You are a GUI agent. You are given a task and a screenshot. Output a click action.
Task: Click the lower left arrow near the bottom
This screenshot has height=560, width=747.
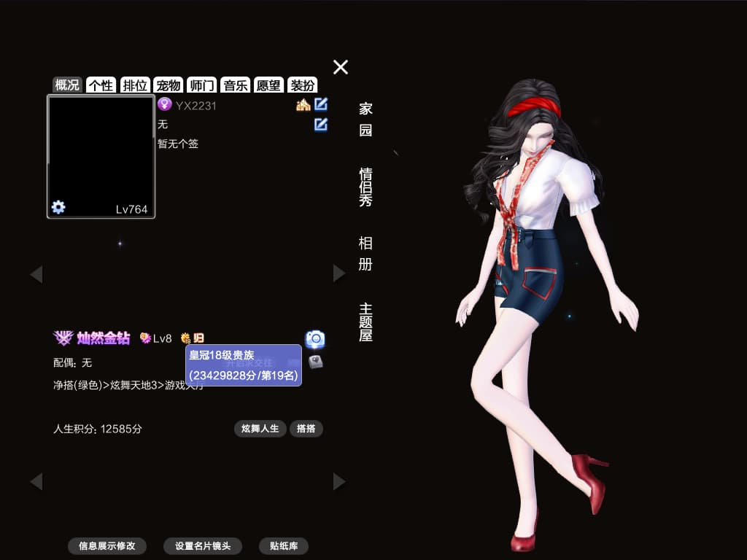(36, 481)
